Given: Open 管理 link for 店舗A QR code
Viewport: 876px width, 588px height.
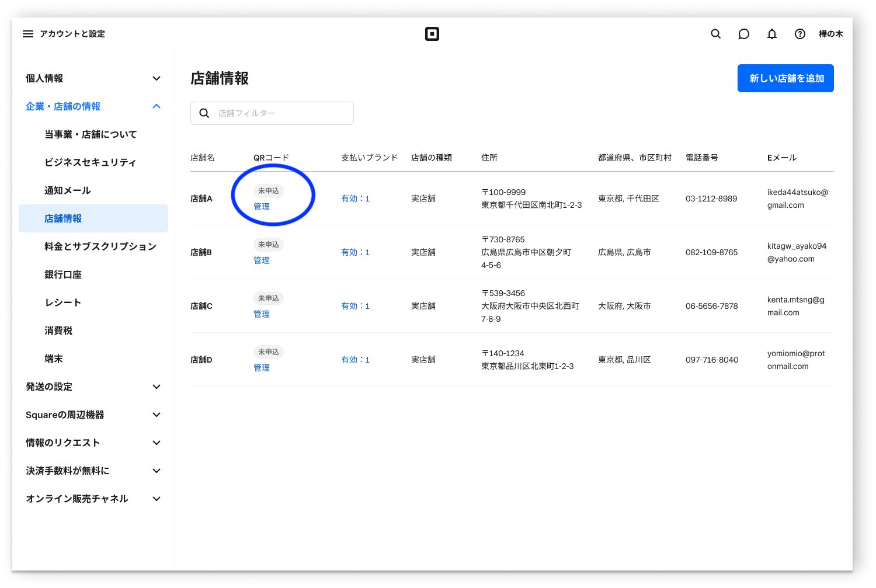Looking at the screenshot, I should [x=262, y=206].
